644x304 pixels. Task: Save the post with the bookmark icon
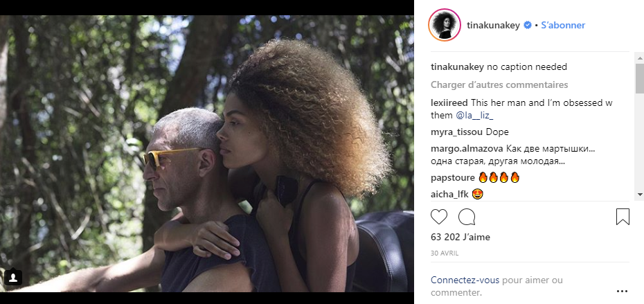coord(623,217)
